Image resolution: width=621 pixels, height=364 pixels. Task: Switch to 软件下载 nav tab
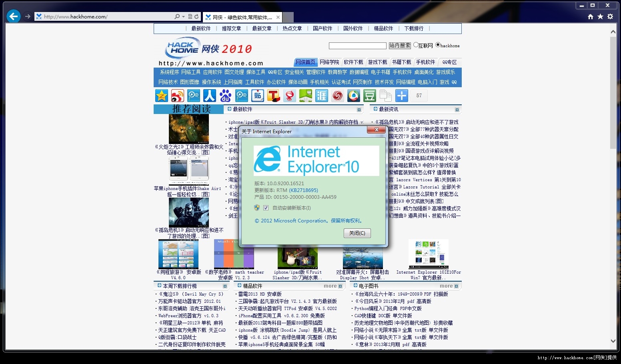[x=353, y=62]
